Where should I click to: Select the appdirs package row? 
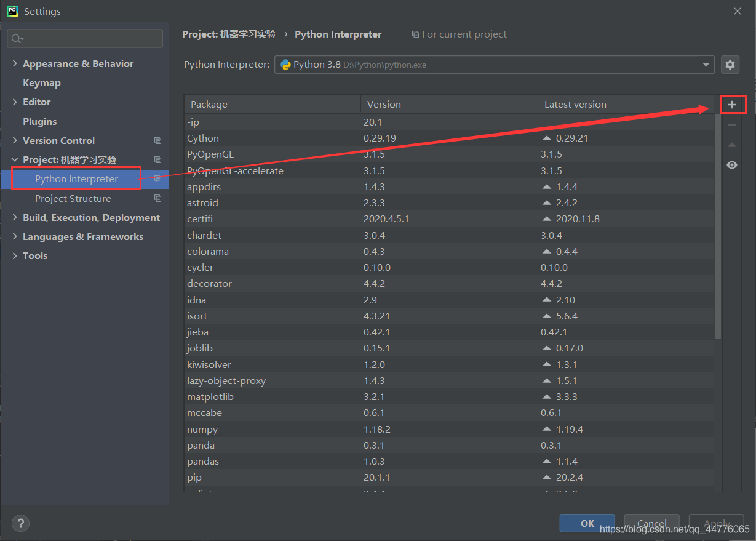click(449, 186)
